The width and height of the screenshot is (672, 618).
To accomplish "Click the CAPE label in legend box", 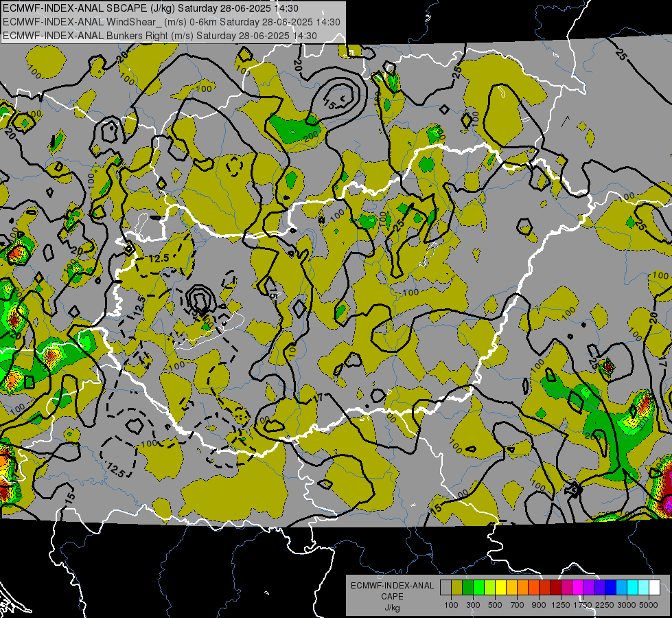I will click(x=392, y=597).
